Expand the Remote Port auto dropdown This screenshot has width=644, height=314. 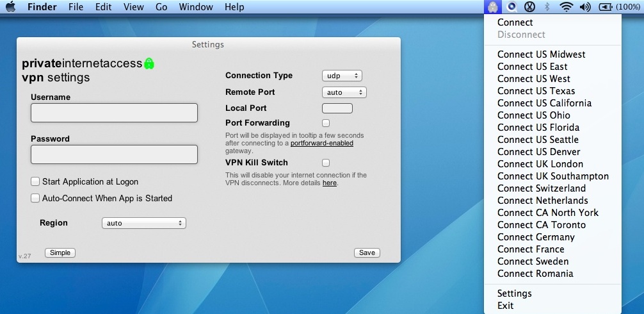pyautogui.click(x=344, y=92)
